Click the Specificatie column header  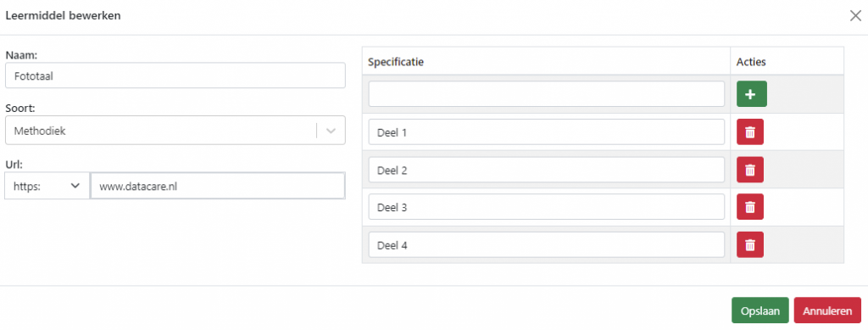[396, 62]
